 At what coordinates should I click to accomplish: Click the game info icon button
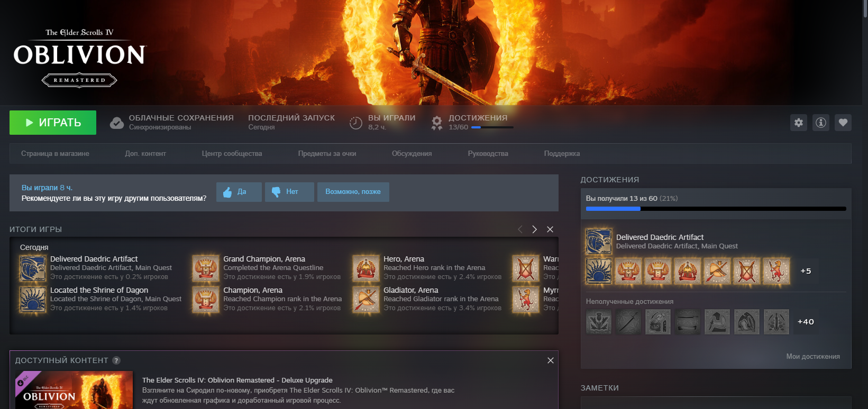tap(821, 123)
